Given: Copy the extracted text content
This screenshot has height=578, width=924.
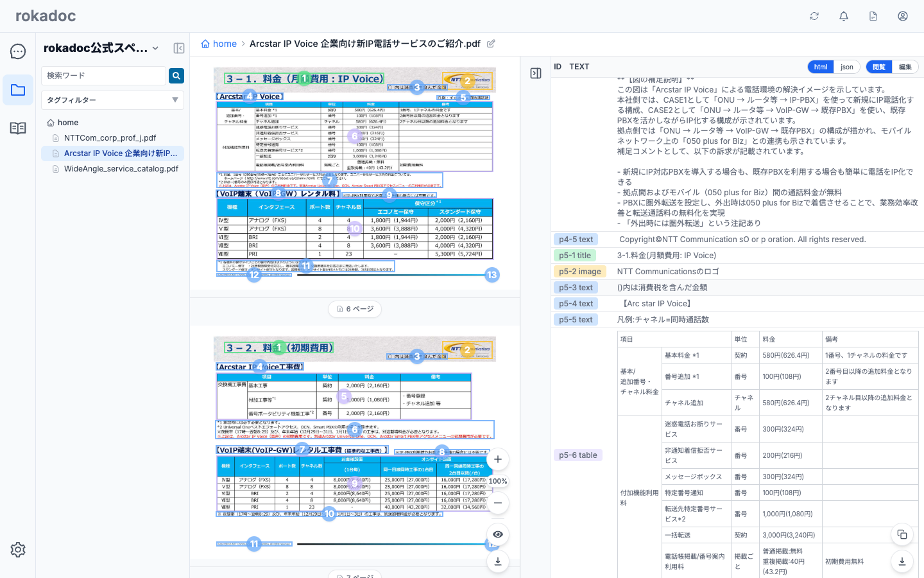Looking at the screenshot, I should click(x=902, y=534).
